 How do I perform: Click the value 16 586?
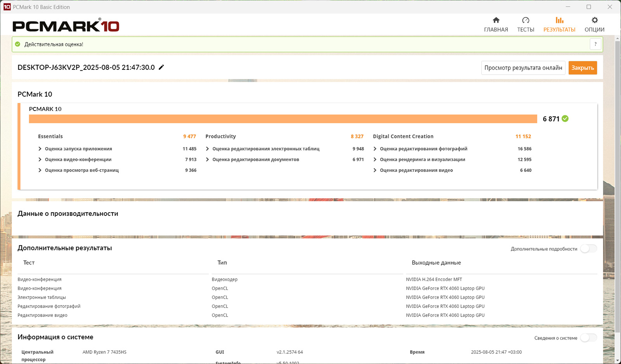pos(524,149)
